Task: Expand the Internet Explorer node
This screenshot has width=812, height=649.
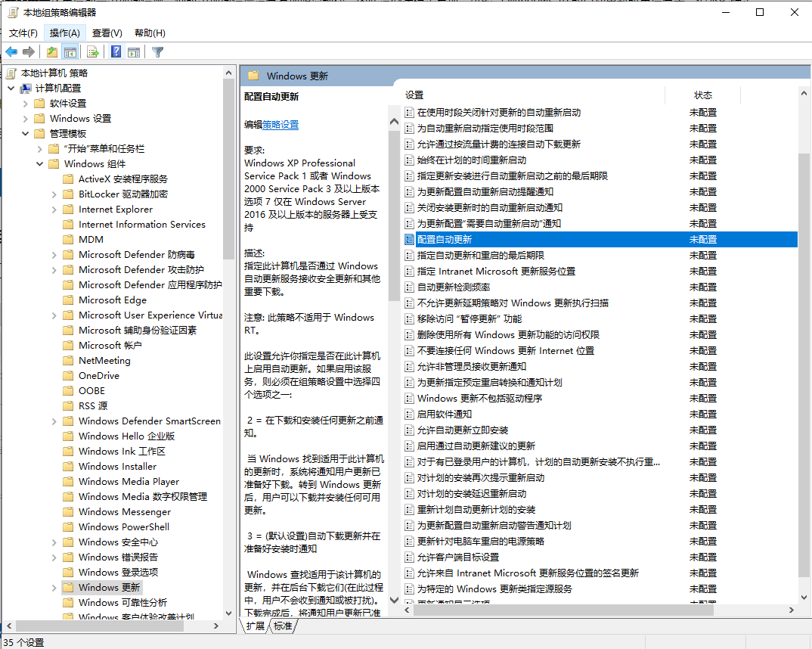Action: pyautogui.click(x=54, y=210)
